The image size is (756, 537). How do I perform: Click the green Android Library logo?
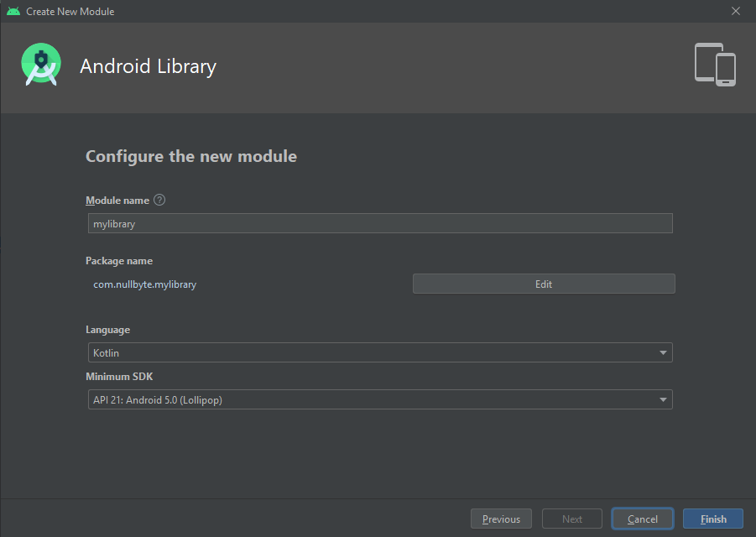[40, 64]
